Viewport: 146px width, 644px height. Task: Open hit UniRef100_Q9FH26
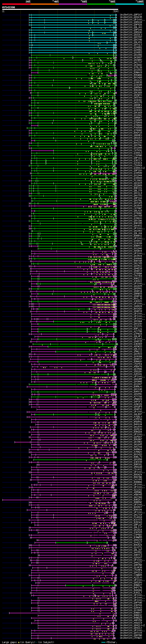131,25
